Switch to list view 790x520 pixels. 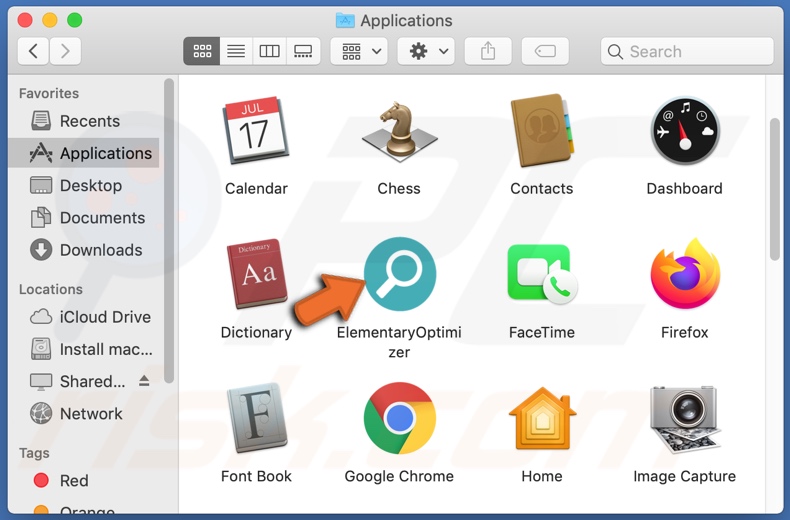[236, 51]
